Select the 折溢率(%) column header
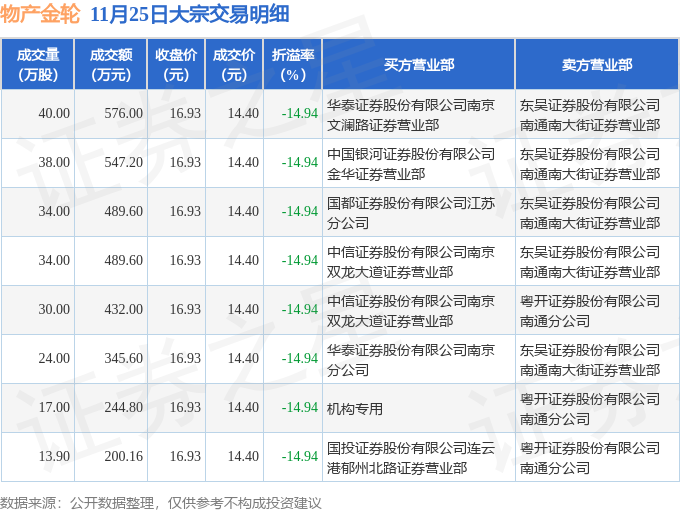This screenshot has height=512, width=680. (x=293, y=65)
